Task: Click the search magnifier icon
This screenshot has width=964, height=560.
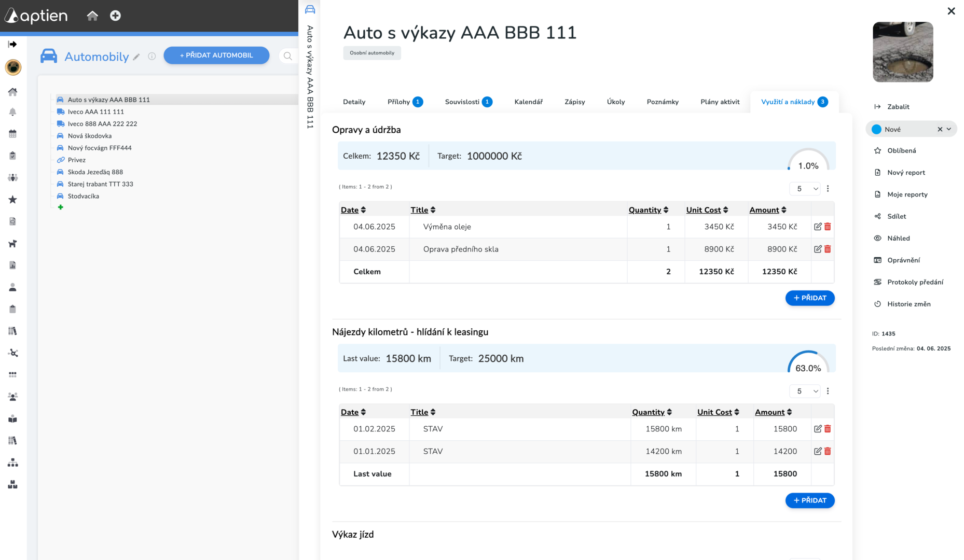Action: pos(287,56)
